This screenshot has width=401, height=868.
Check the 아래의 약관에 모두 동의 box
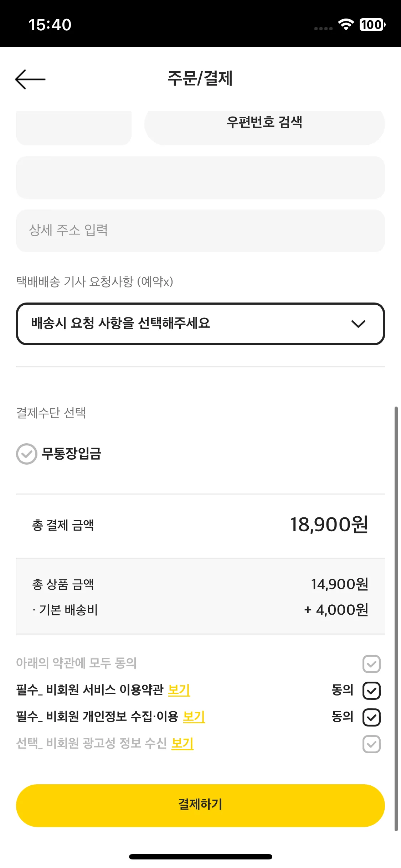(371, 664)
